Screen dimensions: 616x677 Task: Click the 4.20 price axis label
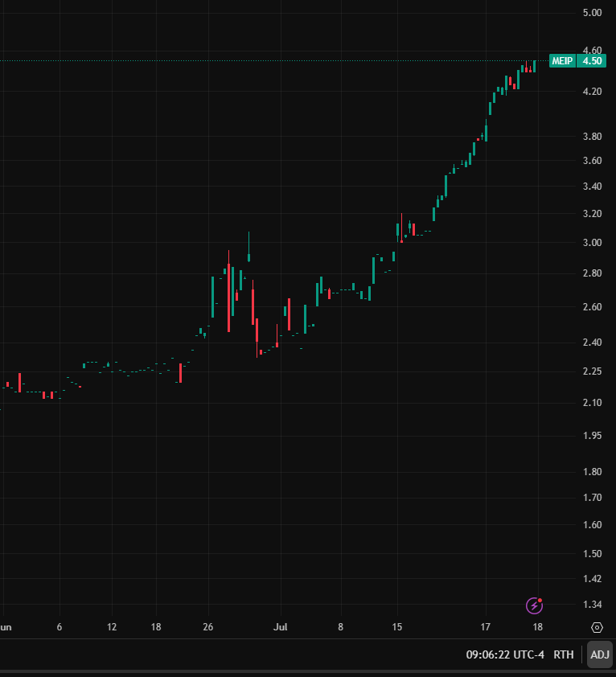pos(592,91)
